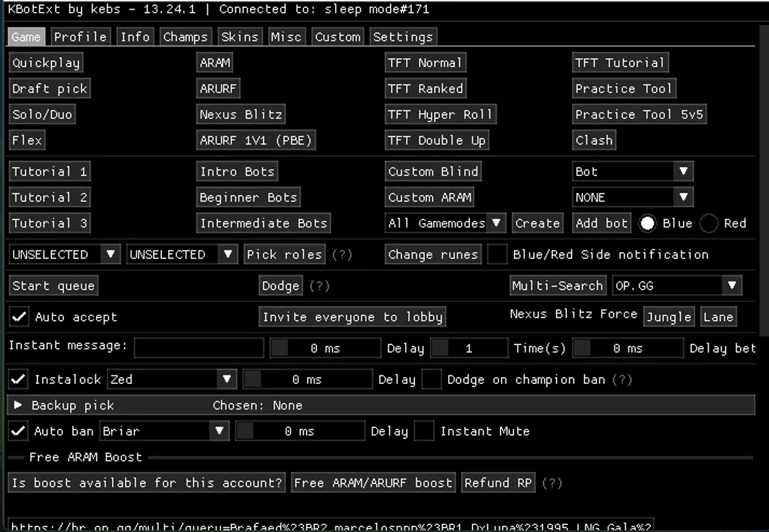
Task: Force Jungle in Nexus Blitz
Action: pyautogui.click(x=669, y=317)
